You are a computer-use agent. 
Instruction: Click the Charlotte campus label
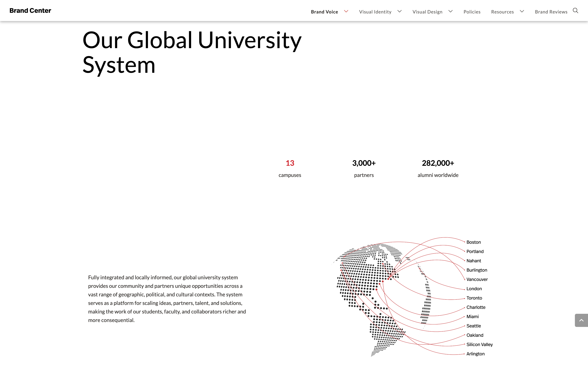point(476,307)
